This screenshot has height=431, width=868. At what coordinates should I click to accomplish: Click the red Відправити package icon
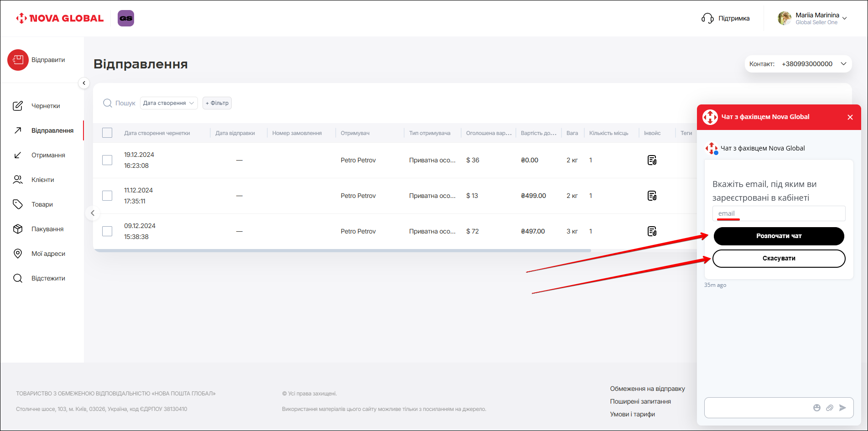point(18,60)
